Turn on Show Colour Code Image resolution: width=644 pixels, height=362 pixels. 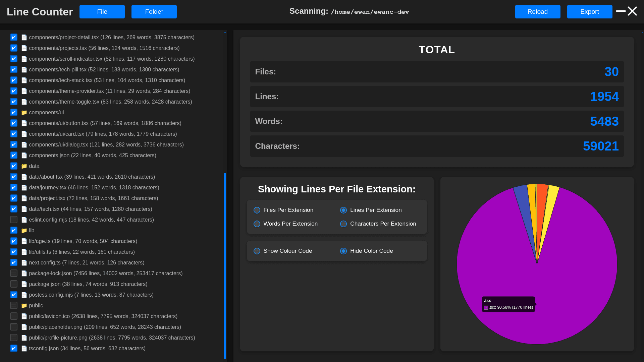pos(257,251)
